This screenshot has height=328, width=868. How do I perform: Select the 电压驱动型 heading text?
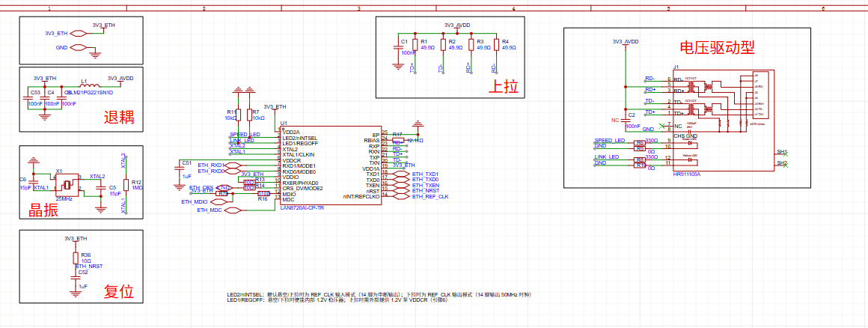[x=716, y=47]
